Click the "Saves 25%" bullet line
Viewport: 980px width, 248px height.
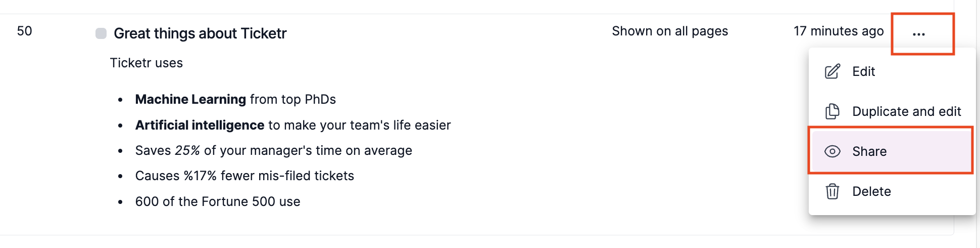(x=273, y=150)
